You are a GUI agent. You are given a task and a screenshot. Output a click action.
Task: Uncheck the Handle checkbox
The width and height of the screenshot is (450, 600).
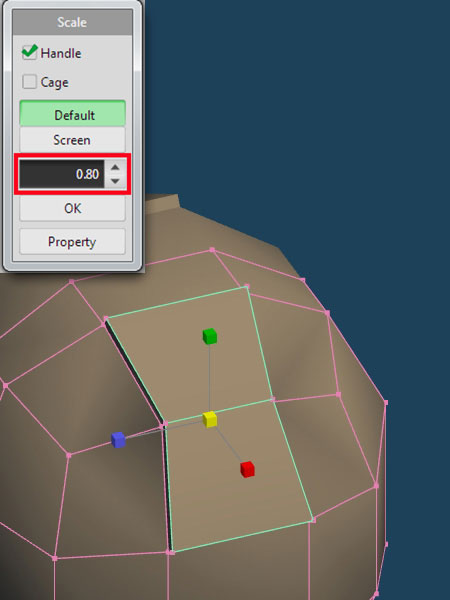[29, 52]
